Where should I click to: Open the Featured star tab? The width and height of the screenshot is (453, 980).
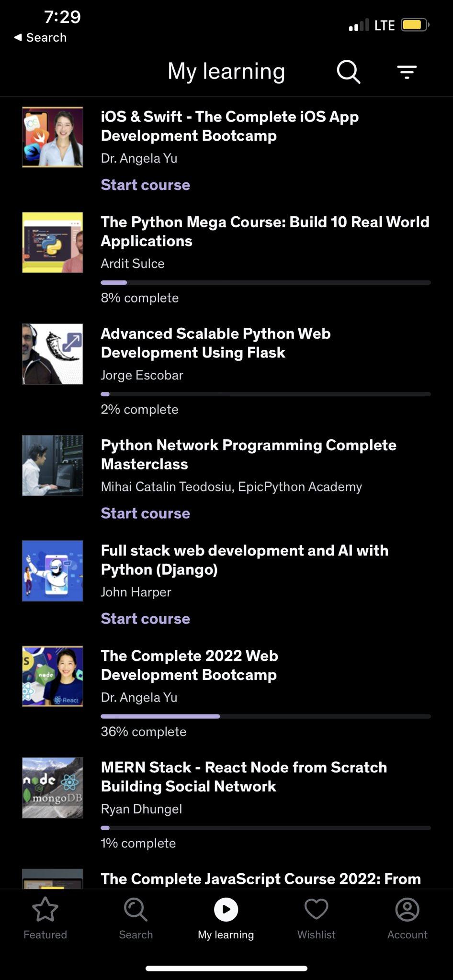(45, 918)
